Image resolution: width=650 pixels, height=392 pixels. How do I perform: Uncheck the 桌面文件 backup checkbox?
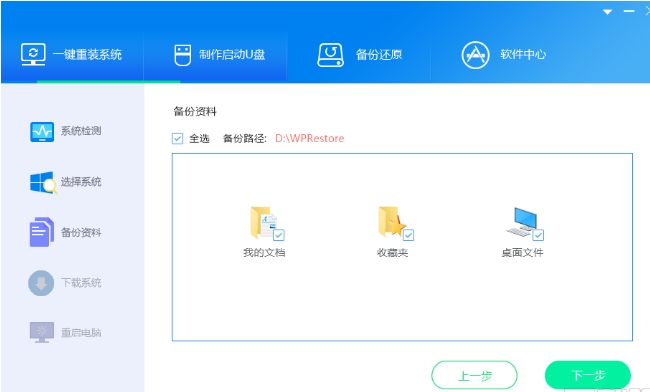[538, 235]
